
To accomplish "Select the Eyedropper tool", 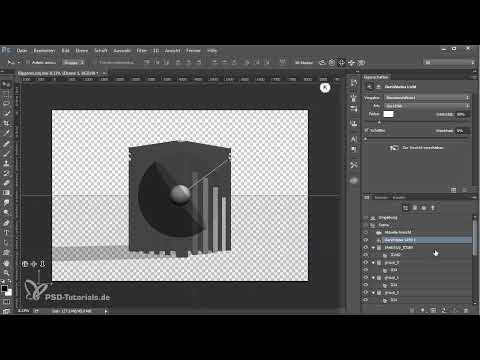I will pyautogui.click(x=6, y=133).
